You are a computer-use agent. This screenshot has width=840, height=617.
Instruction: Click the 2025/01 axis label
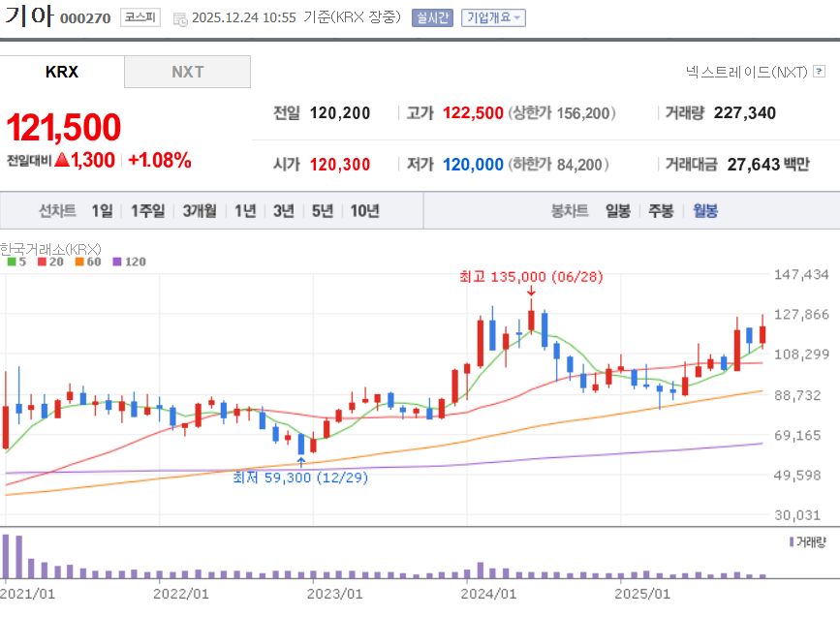tap(641, 594)
